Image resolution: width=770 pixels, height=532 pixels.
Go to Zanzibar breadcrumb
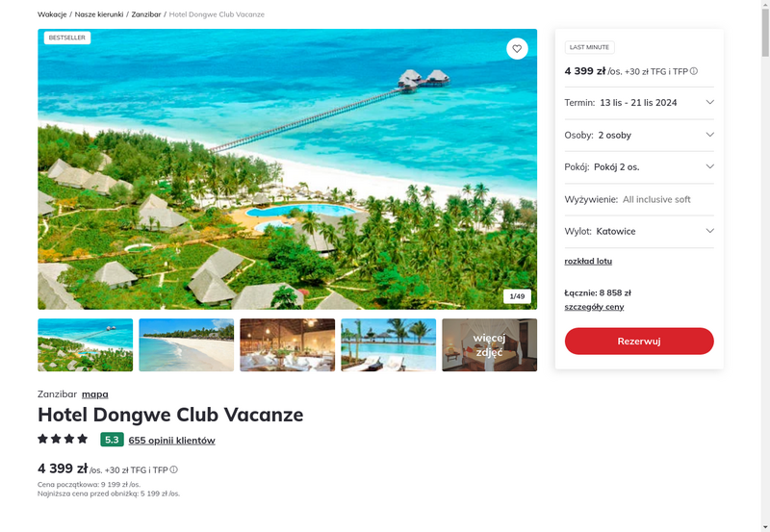coord(146,14)
